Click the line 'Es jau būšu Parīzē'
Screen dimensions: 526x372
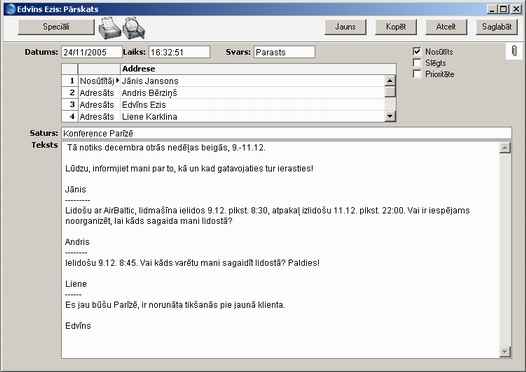coord(175,305)
